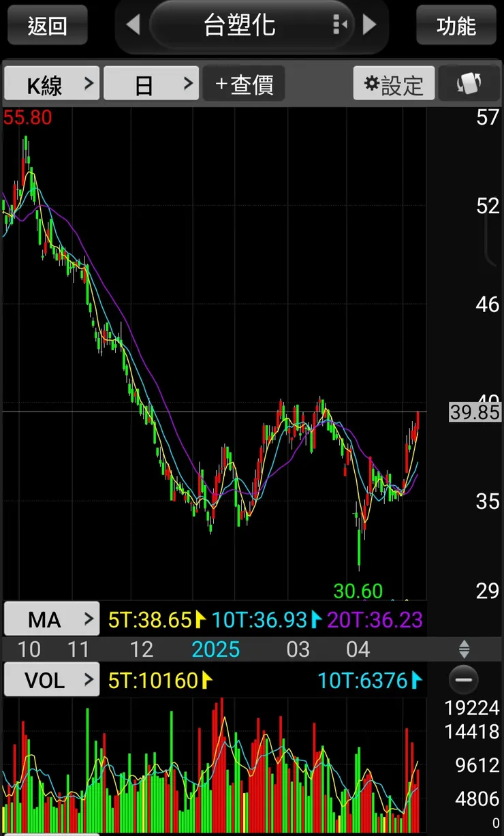Open the 功能 function menu
The width and height of the screenshot is (504, 836).
tap(456, 26)
